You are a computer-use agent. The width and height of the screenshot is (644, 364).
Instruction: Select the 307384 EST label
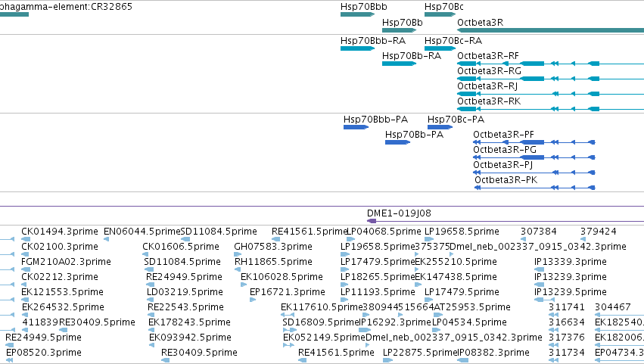tap(539, 232)
